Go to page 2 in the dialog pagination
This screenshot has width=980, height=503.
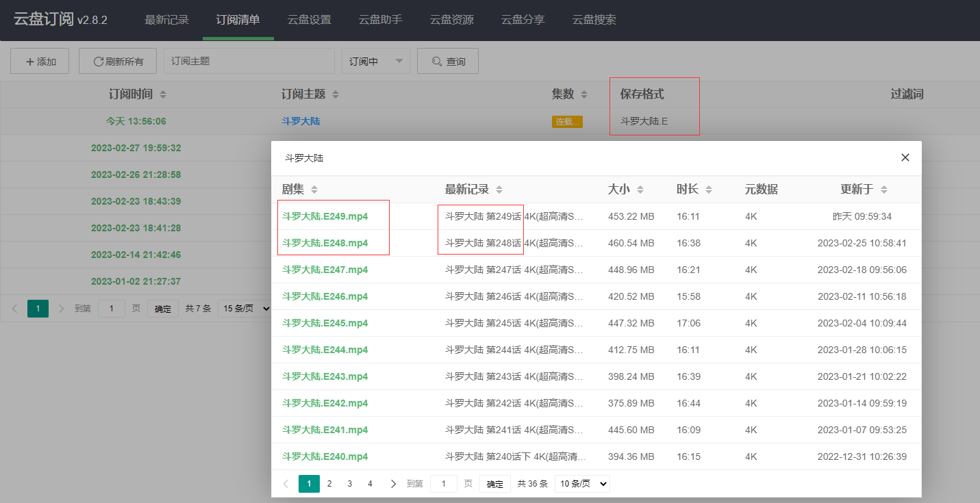tap(329, 483)
